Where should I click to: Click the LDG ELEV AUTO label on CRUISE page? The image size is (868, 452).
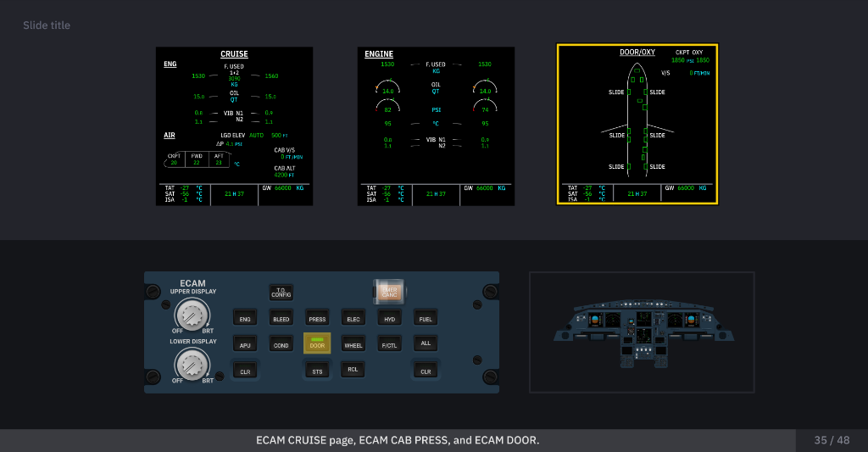[x=242, y=135]
